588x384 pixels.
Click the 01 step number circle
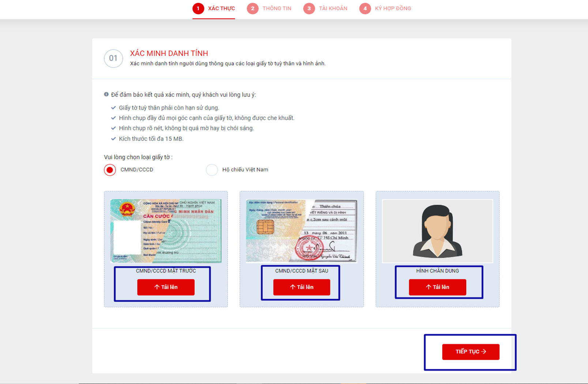coord(113,59)
